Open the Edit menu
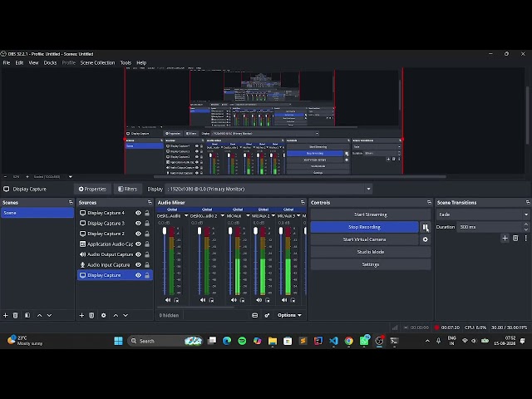This screenshot has height=399, width=532. (x=19, y=63)
